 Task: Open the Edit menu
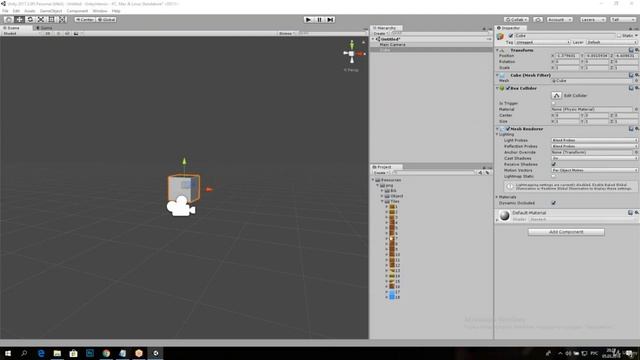[x=16, y=11]
